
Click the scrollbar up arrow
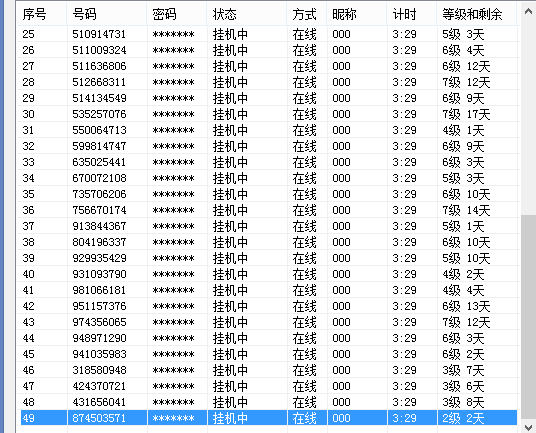tap(528, 11)
